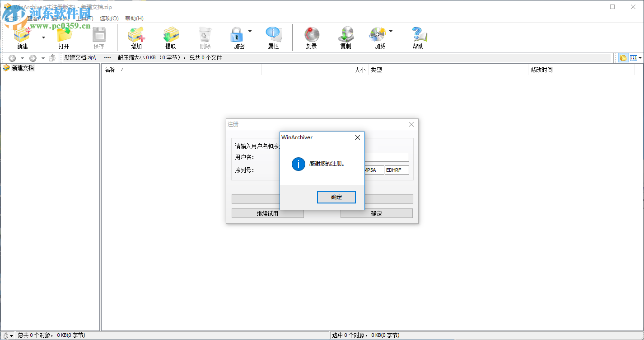Click the 加载 (Mount) toolbar icon
Viewport: 644px width, 340px height.
pyautogui.click(x=378, y=37)
